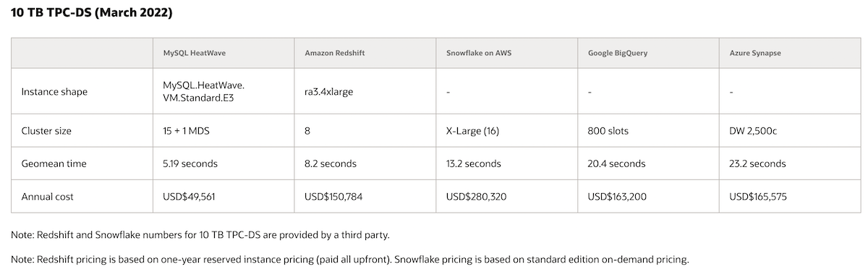Click the 800 slots cell

tap(608, 131)
